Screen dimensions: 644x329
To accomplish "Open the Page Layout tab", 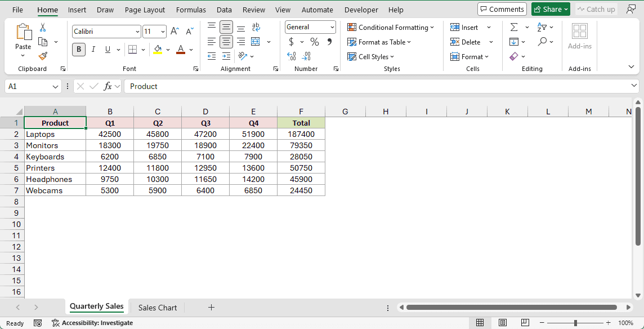I will click(x=145, y=10).
